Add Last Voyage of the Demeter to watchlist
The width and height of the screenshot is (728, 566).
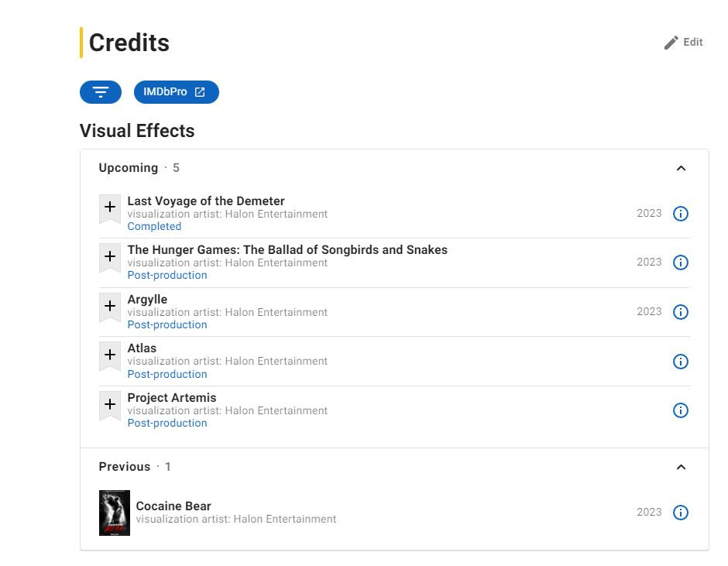110,208
